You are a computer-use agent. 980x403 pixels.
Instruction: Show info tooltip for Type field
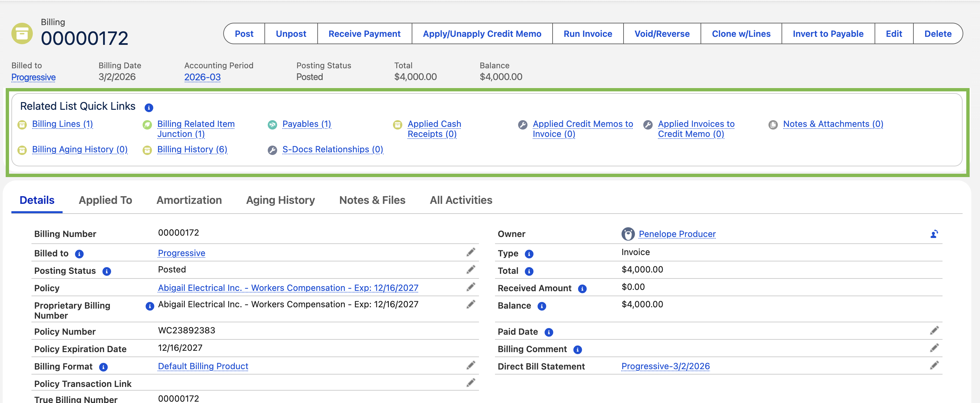point(529,254)
